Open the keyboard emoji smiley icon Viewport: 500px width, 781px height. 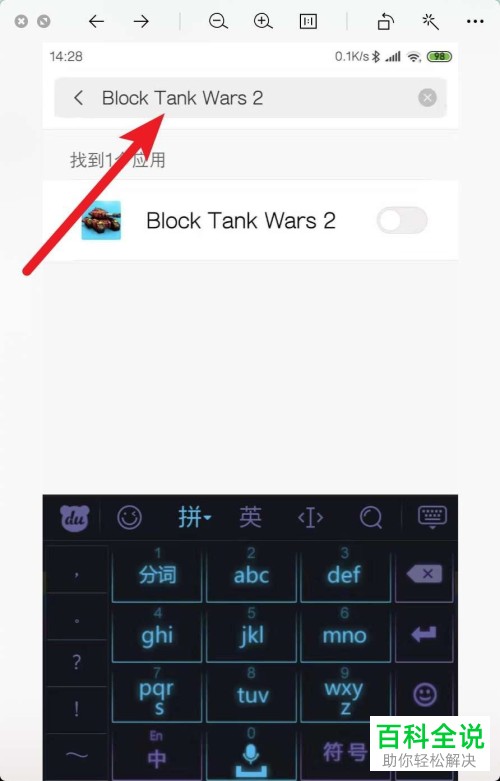tap(129, 518)
